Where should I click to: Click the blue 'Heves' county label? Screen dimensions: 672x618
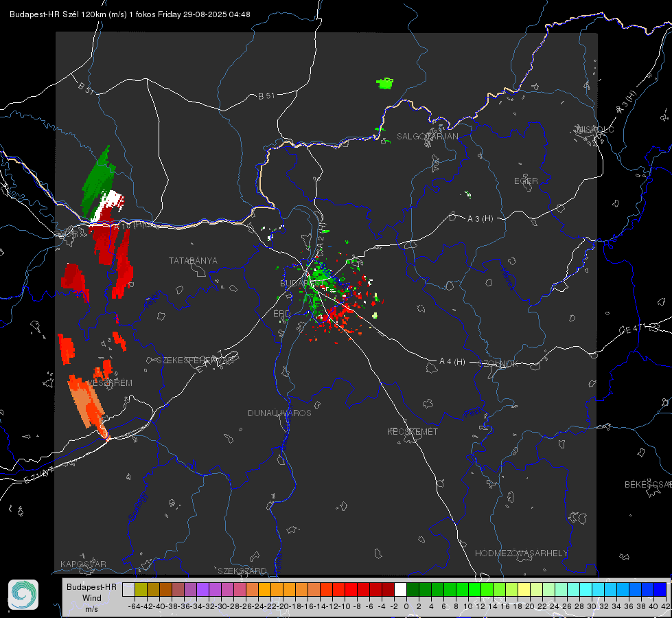[507, 279]
